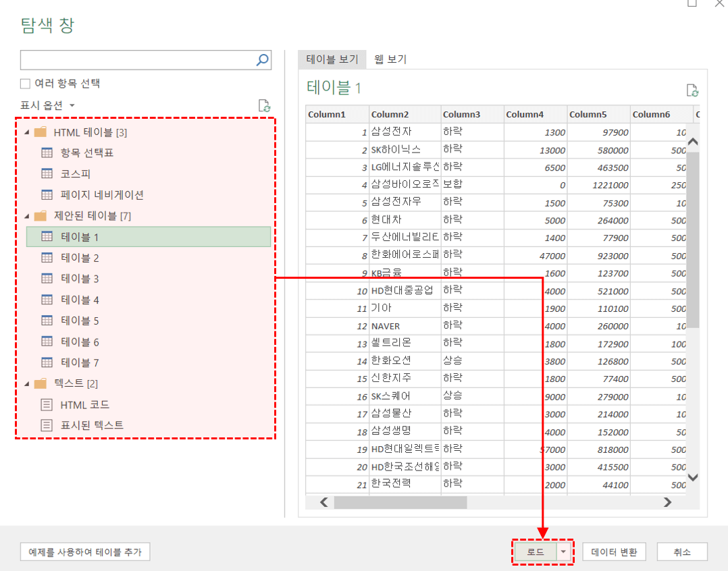Select 테이블 7 in suggested tables

80,362
